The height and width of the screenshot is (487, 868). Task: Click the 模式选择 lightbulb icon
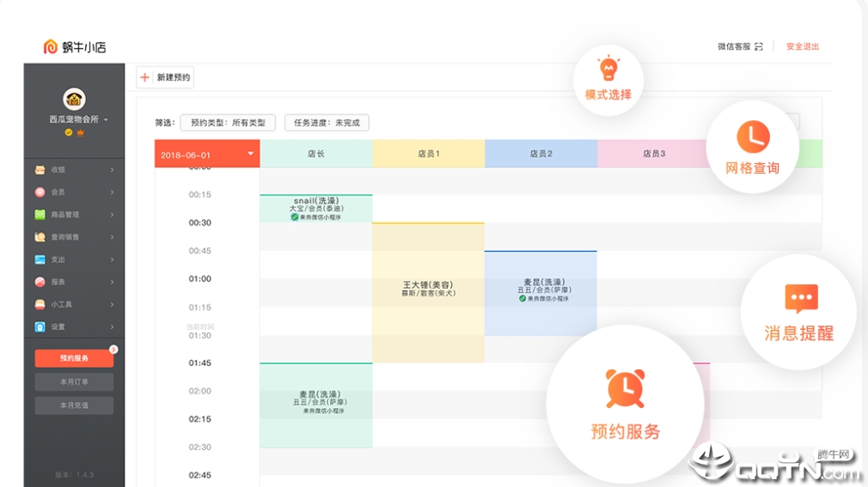(x=608, y=69)
